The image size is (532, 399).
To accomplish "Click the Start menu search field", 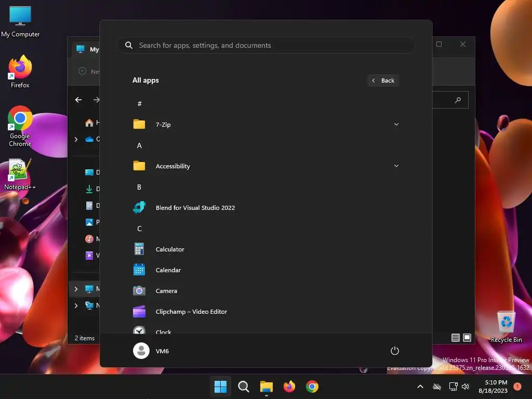I will point(265,45).
